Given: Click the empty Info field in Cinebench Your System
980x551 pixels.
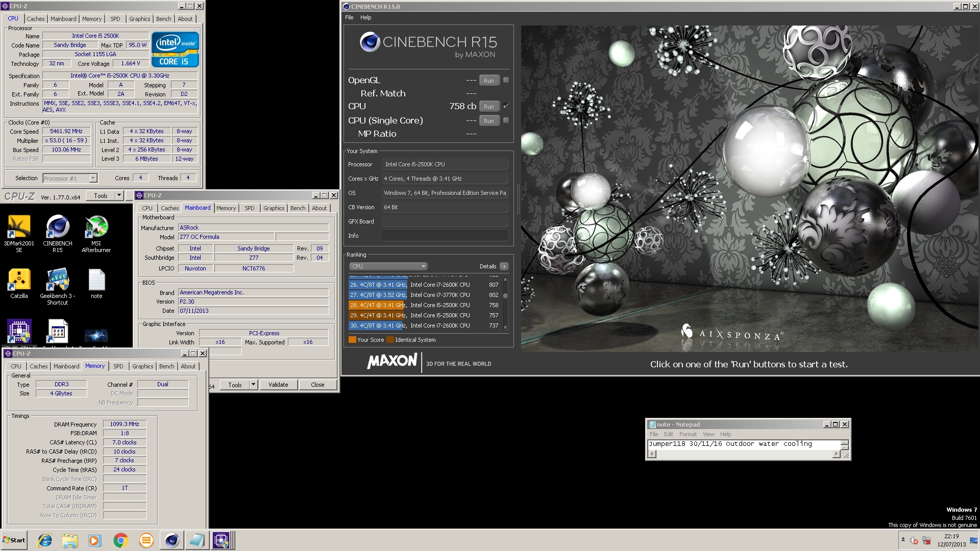Looking at the screenshot, I should (x=445, y=236).
